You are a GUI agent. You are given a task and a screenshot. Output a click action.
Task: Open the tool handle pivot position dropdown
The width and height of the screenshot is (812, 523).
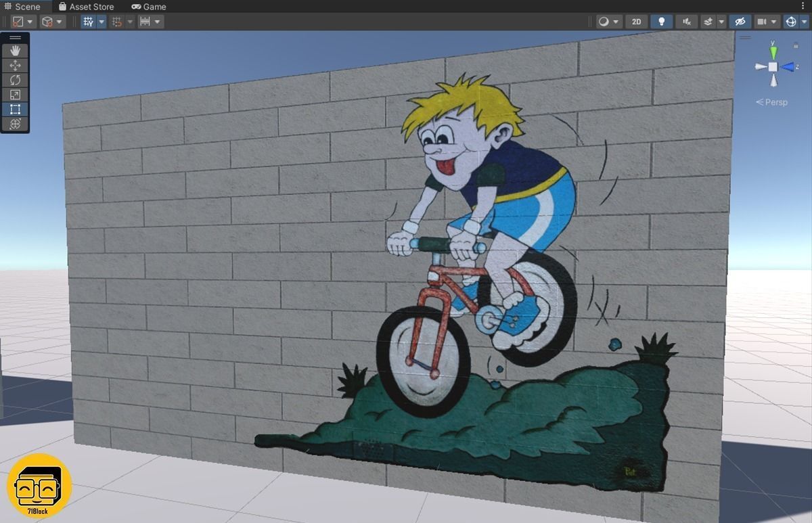tap(23, 22)
